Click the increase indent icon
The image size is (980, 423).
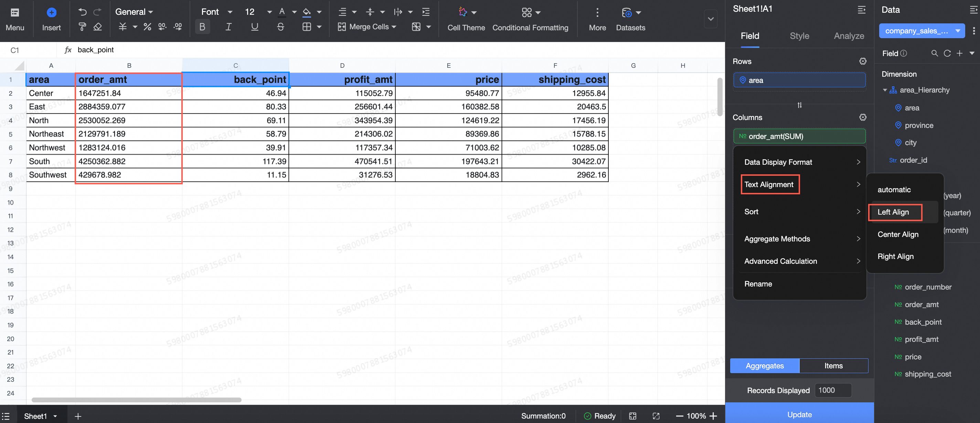(426, 12)
